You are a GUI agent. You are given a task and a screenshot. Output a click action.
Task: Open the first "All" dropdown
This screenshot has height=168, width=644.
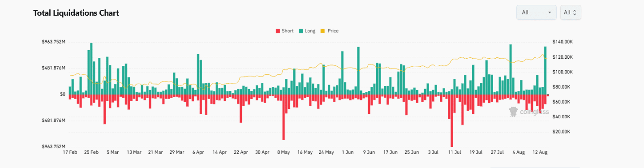pos(536,13)
